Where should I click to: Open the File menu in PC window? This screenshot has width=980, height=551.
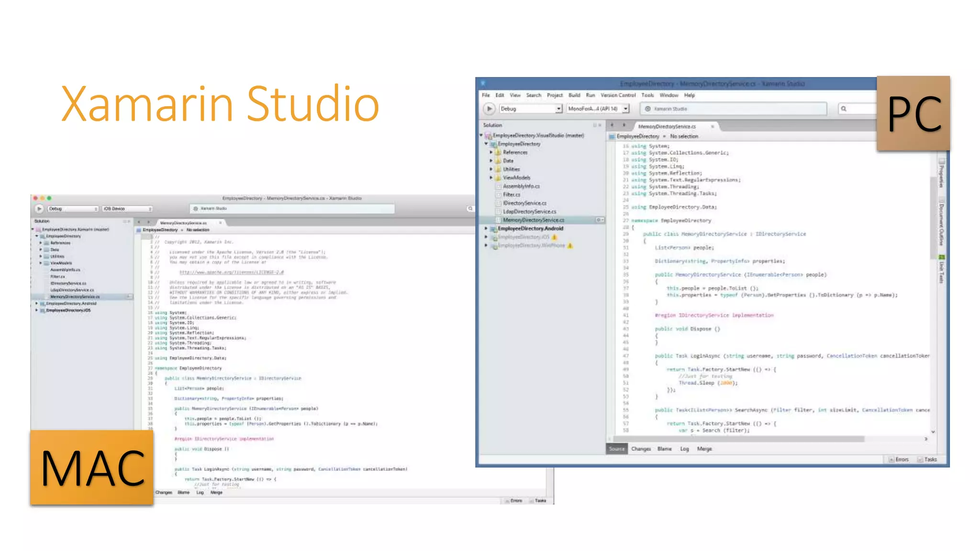[x=486, y=95]
